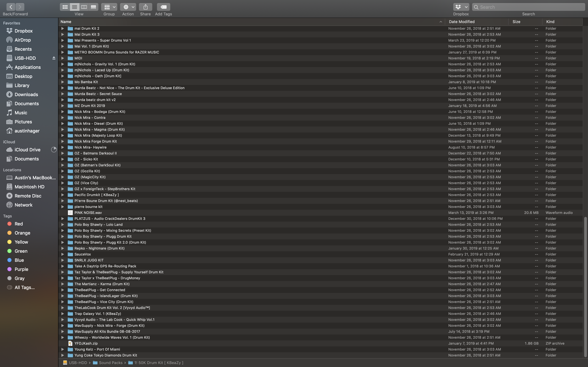The image size is (588, 367).
Task: Open the Action gear dropdown
Action: (x=128, y=7)
